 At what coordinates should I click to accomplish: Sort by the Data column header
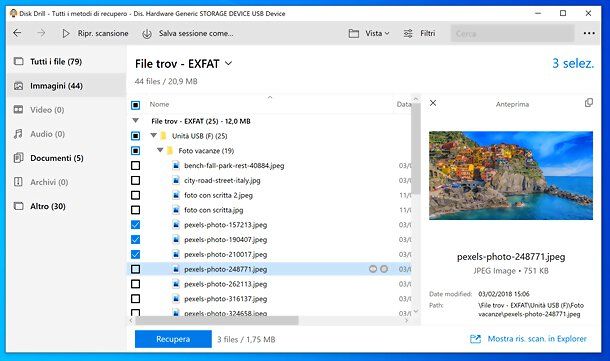(x=404, y=104)
